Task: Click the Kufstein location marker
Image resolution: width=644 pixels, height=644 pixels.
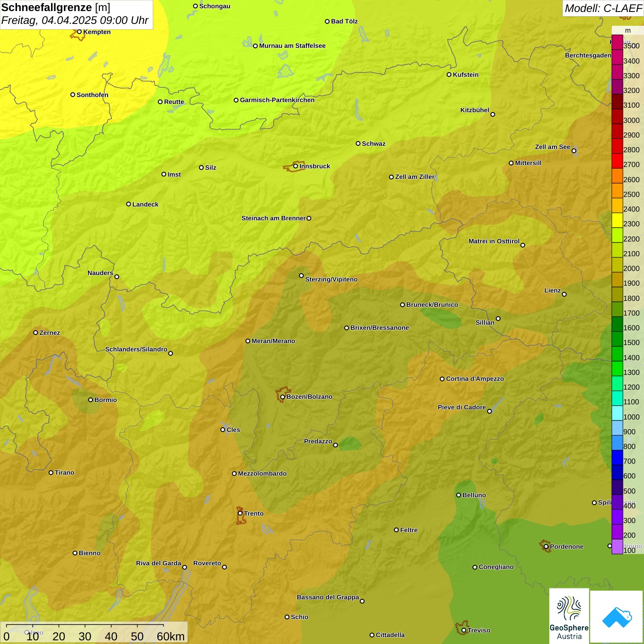Action: click(449, 75)
